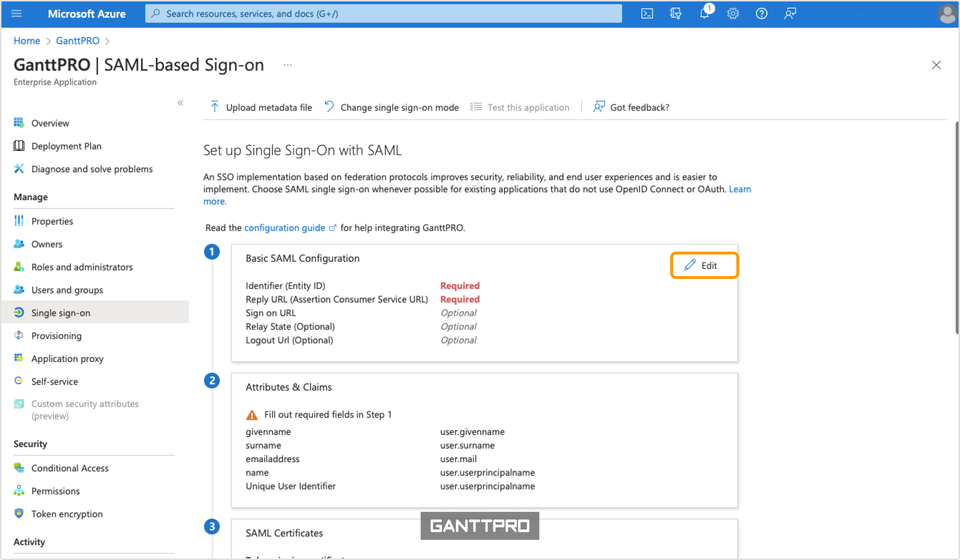Focus the search resources input
Viewport: 960px width, 560px height.
(x=383, y=14)
